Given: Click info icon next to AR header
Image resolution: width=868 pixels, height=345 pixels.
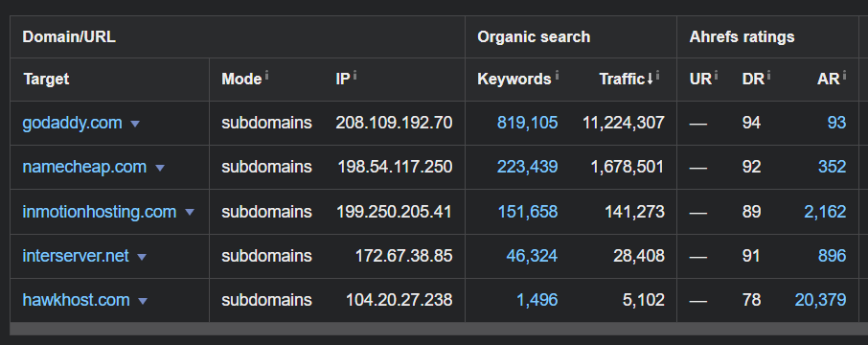Looking at the screenshot, I should pos(844,76).
